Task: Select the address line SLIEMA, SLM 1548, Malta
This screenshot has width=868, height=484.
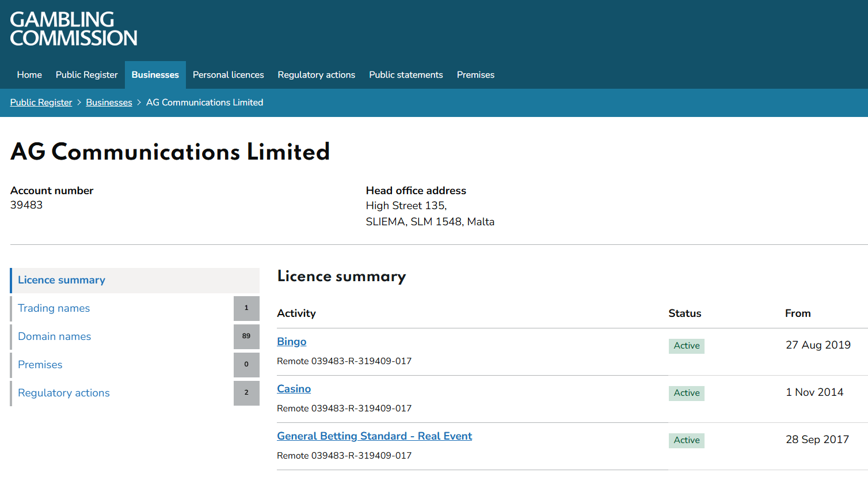Action: coord(430,222)
